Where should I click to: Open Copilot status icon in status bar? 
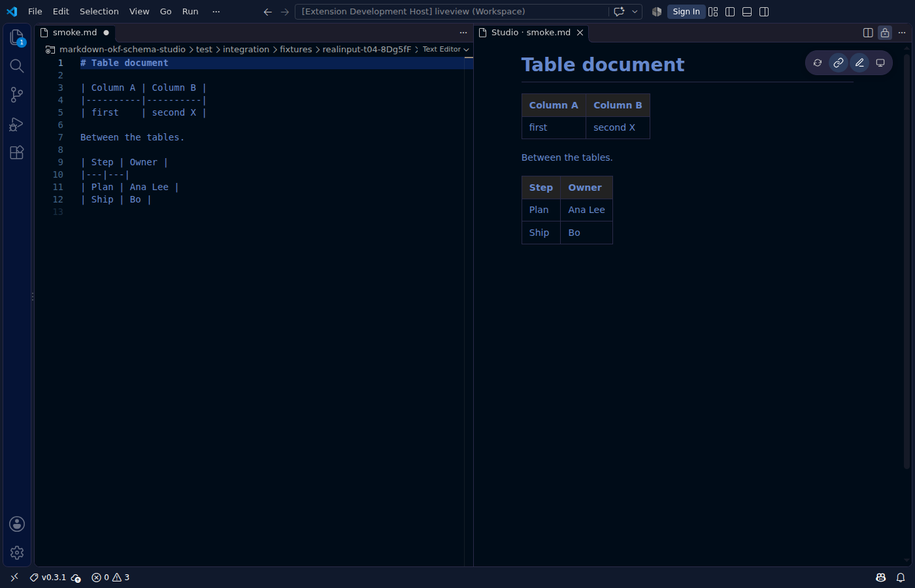click(x=881, y=578)
